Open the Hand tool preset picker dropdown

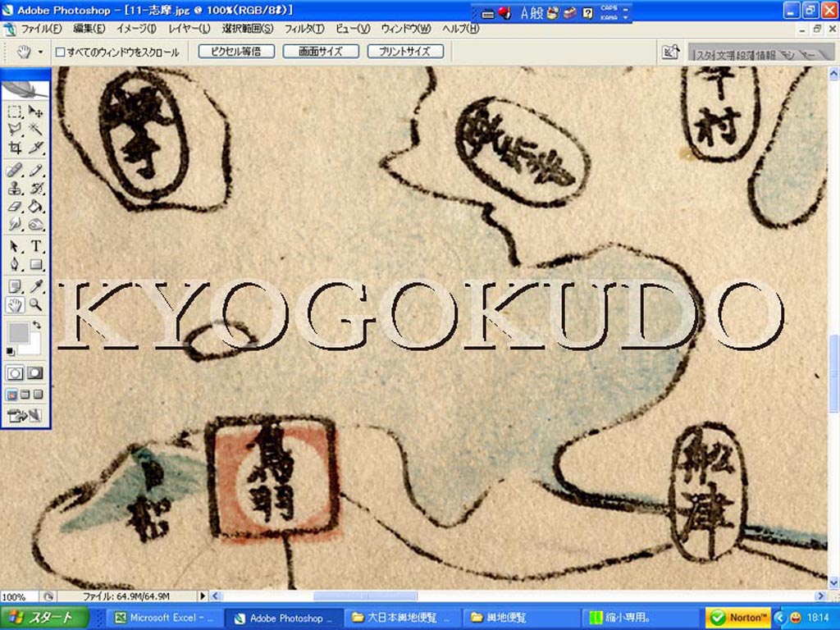click(x=41, y=52)
